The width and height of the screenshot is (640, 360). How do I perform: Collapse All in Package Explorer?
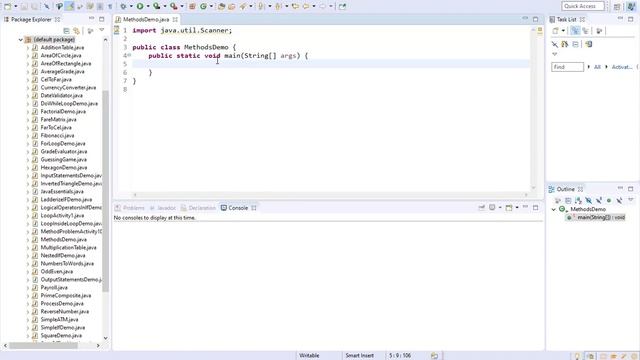(66, 31)
